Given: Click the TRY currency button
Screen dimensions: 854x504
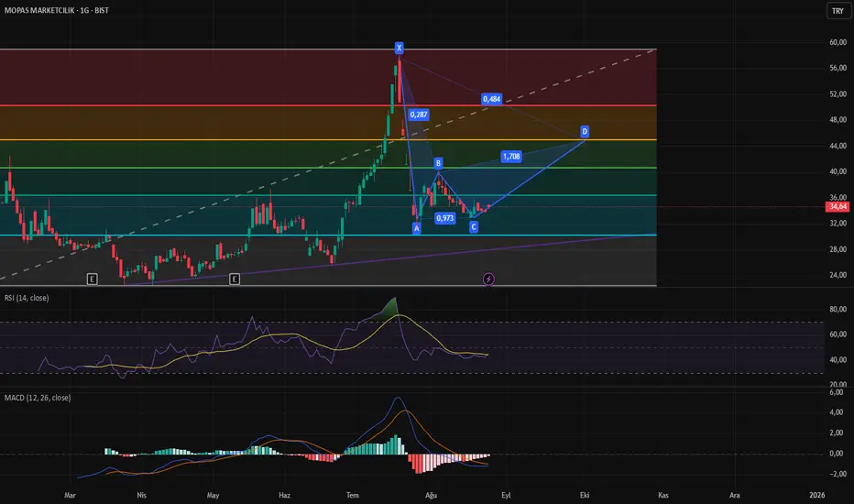Looking at the screenshot, I should tap(838, 11).
